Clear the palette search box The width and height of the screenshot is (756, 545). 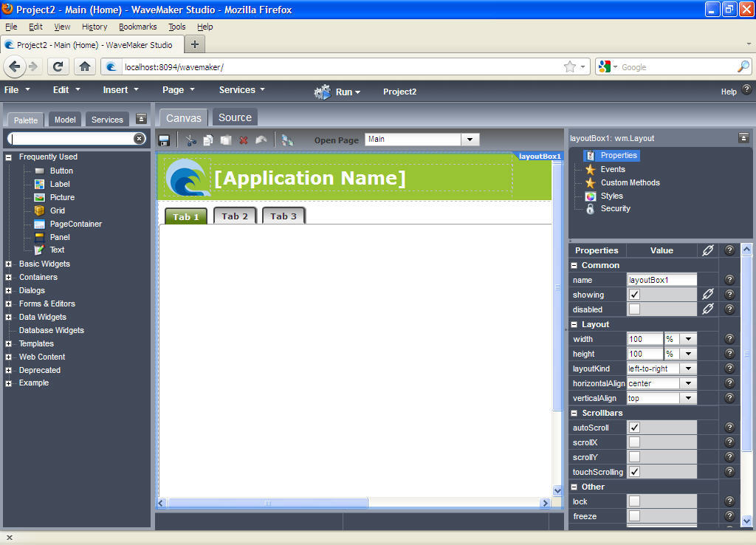coord(140,139)
